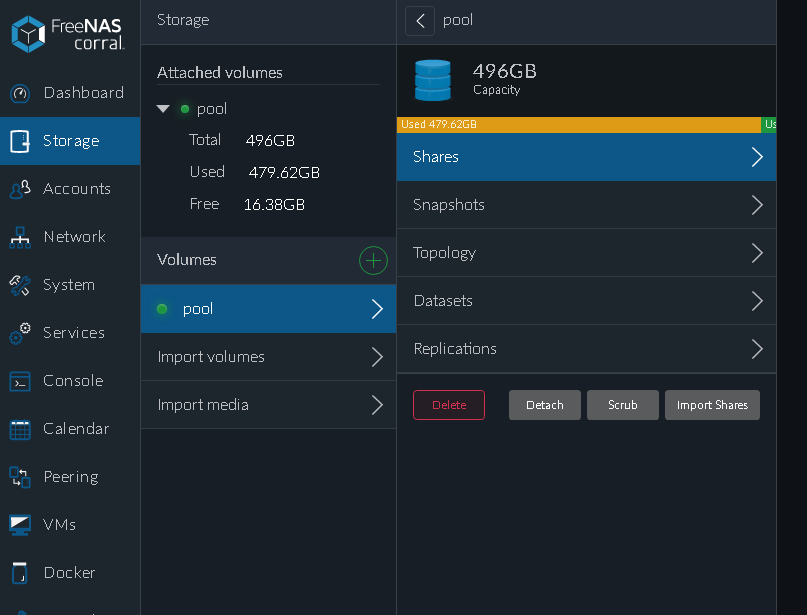Open the Network icon in sidebar
The width and height of the screenshot is (807, 615).
pyautogui.click(x=20, y=237)
